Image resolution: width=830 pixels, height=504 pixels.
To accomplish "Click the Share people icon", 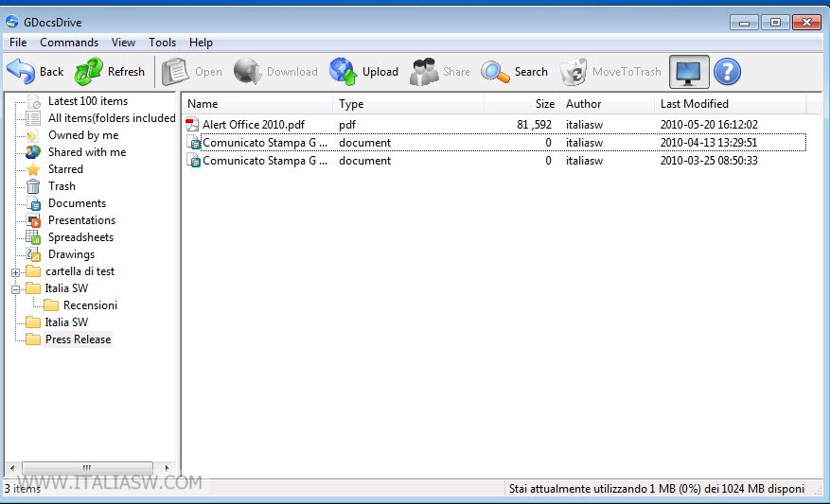I will pos(424,72).
